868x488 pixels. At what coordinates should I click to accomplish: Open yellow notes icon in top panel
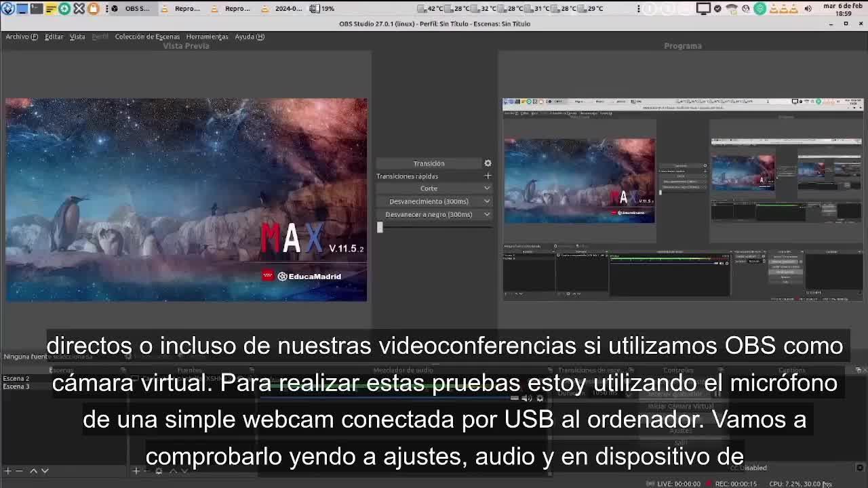(x=51, y=9)
